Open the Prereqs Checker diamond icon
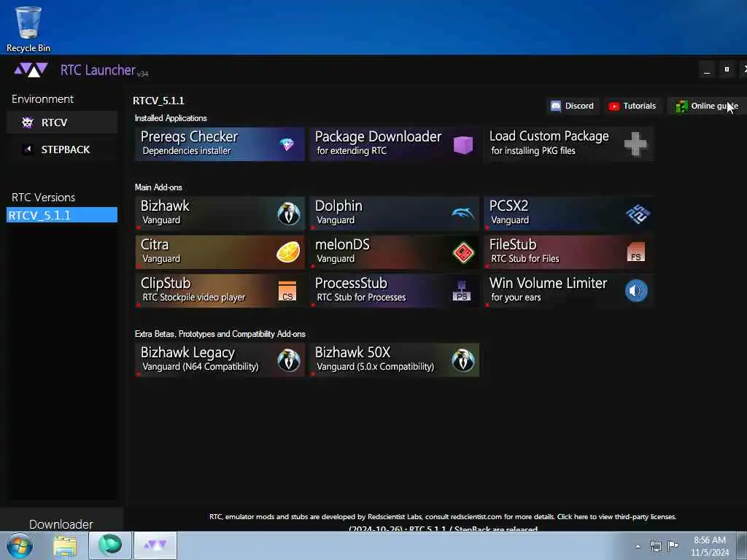 coord(287,144)
